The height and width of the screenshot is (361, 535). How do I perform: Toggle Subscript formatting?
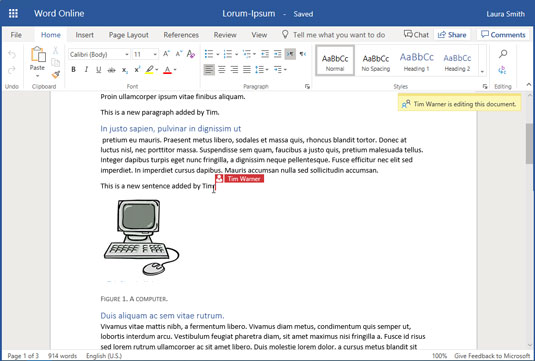click(x=125, y=70)
